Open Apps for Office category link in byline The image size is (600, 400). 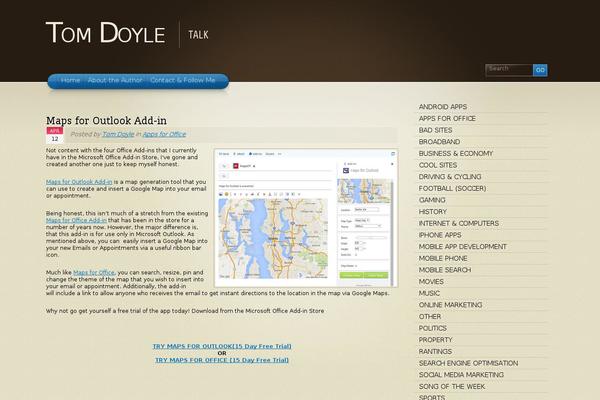click(164, 134)
